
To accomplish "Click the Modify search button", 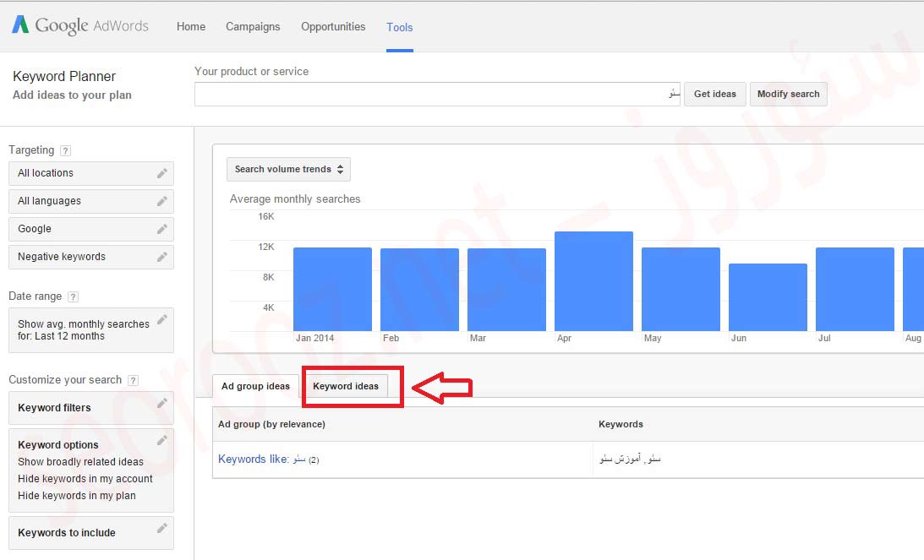I will click(x=788, y=94).
